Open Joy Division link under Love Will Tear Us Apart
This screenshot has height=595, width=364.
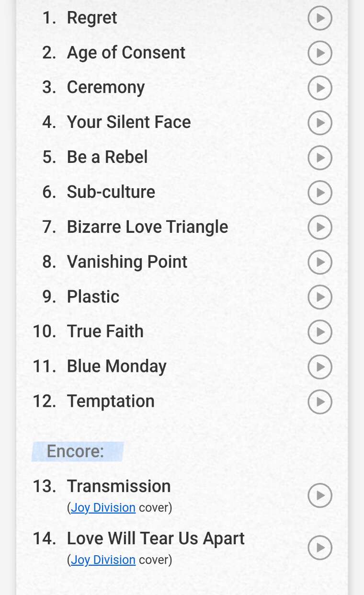(x=103, y=560)
